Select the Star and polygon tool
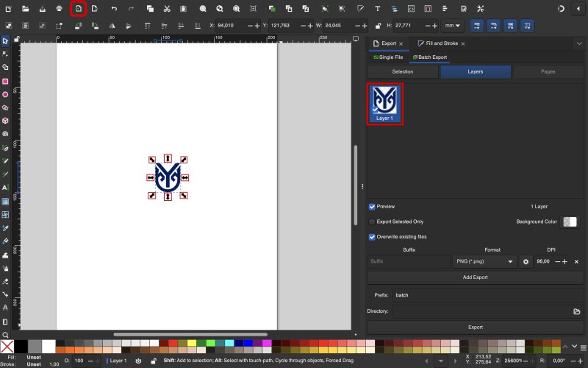 5,107
